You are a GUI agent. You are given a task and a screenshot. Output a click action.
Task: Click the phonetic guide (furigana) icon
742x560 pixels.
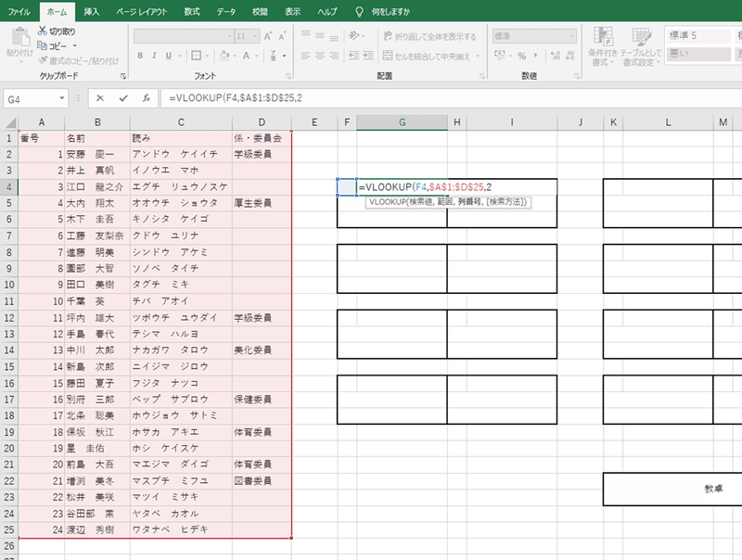click(x=274, y=56)
